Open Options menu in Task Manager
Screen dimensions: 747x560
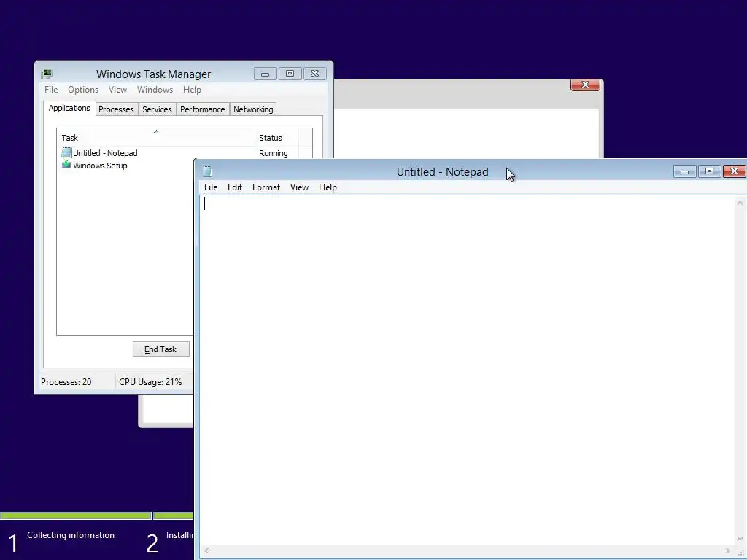point(83,90)
